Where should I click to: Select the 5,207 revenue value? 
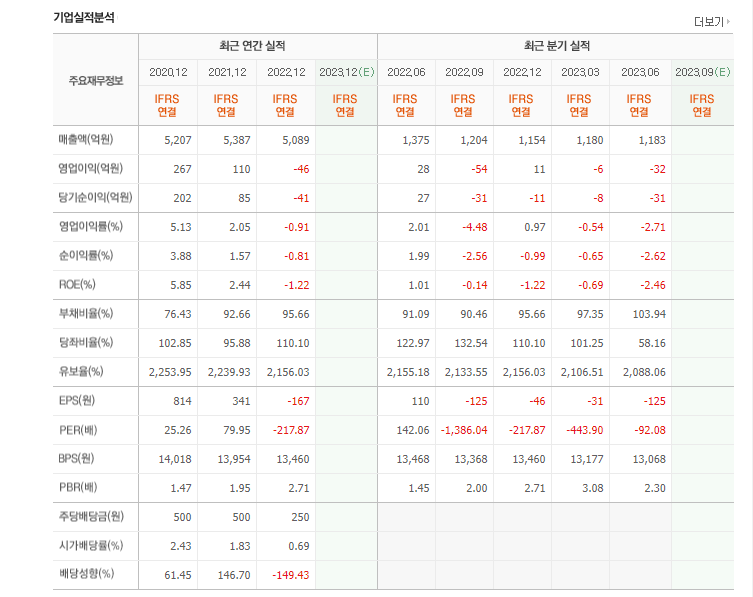[178, 140]
